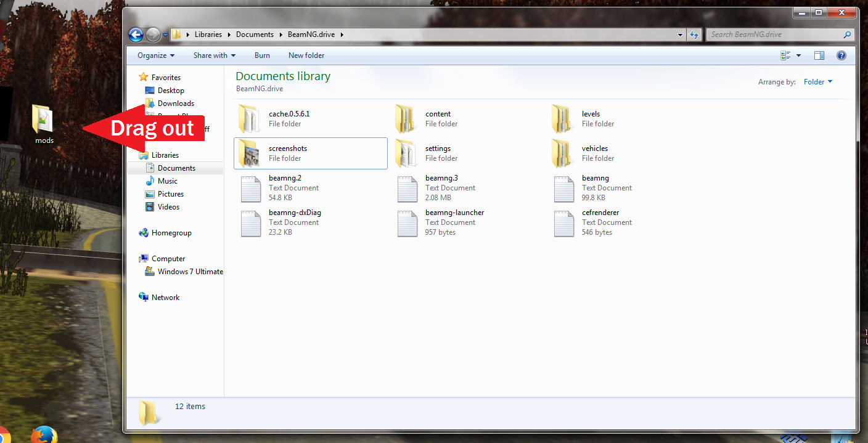
Task: Click the "Documents library" heading text
Action: tap(283, 76)
